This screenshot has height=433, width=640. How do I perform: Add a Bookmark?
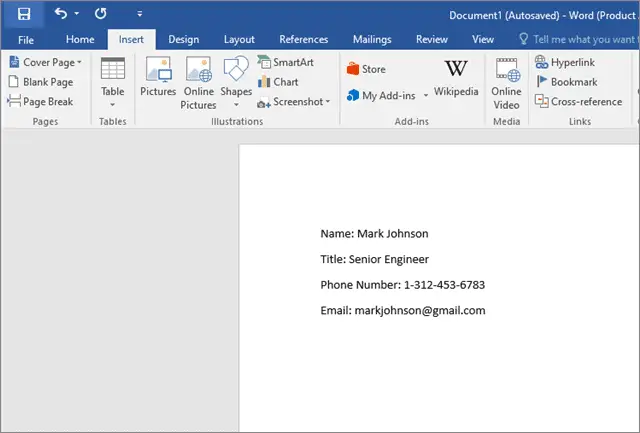click(567, 82)
